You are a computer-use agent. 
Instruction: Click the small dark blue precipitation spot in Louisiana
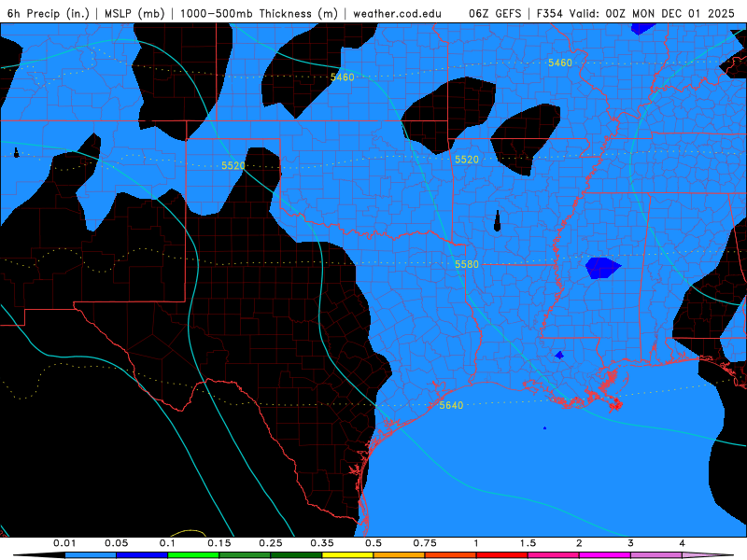pos(559,356)
